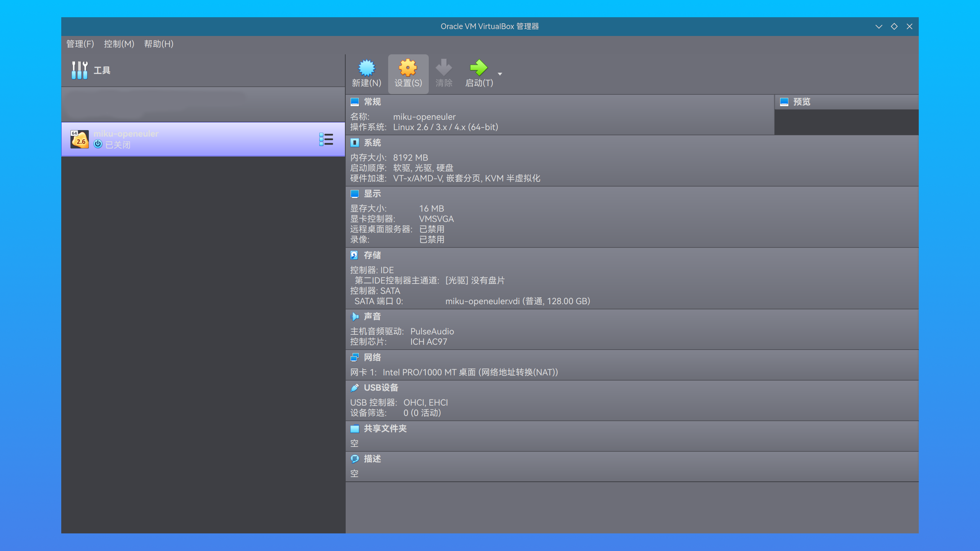Viewport: 980px width, 551px height.
Task: Click the device filters value 0 (0 活动)
Action: [422, 413]
